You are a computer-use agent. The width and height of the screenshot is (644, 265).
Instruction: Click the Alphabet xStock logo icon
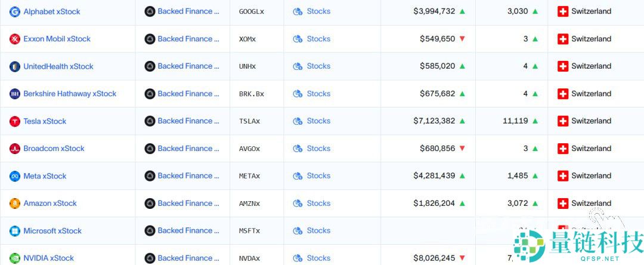[x=15, y=11]
